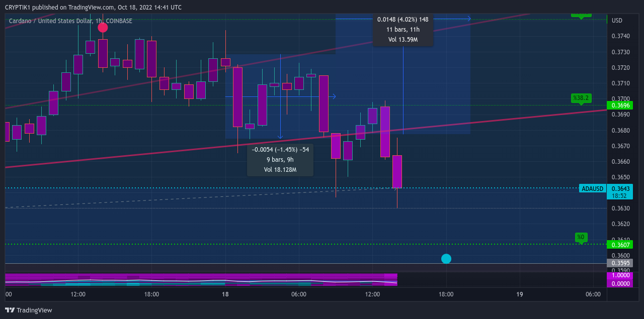Image resolution: width=644 pixels, height=319 pixels.
Task: Click the date label 19 on time axis
Action: click(x=520, y=294)
